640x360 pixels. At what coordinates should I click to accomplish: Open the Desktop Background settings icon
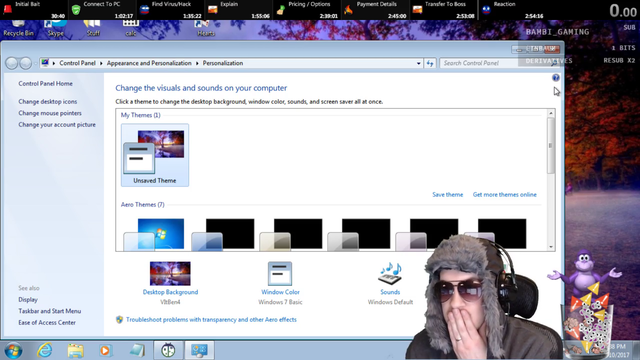coord(170,273)
